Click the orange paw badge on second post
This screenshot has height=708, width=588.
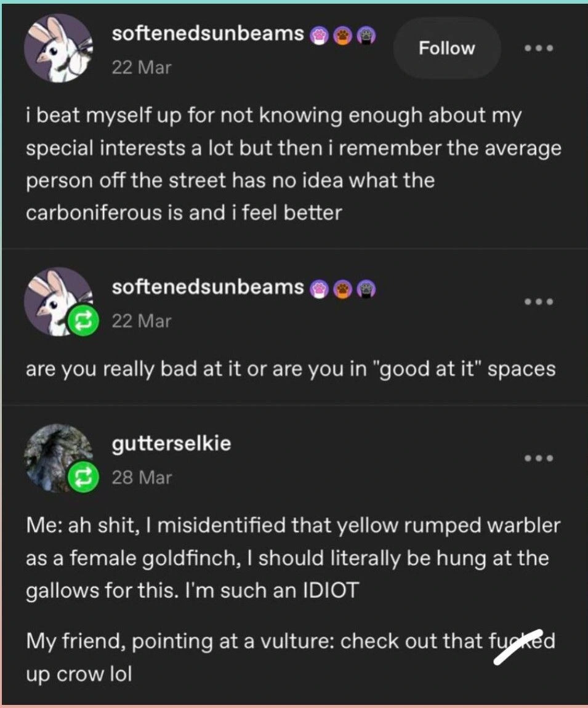pyautogui.click(x=342, y=288)
